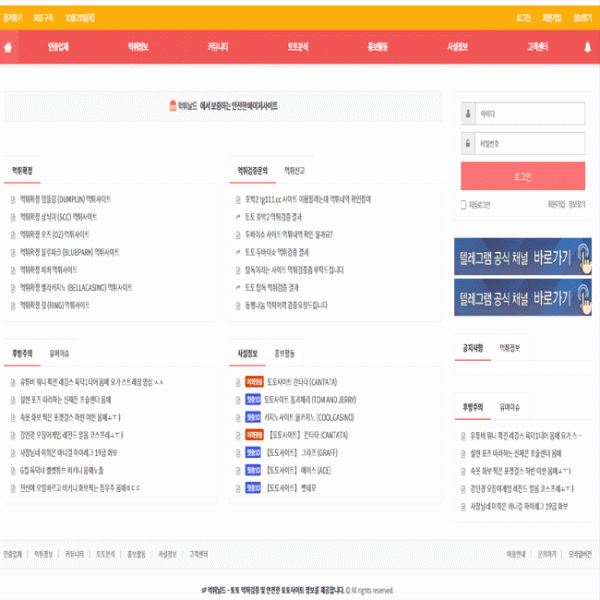Screen dimensions: 600x600
Task: Switch to the 홍보활동 tab in center panel
Action: coord(284,353)
